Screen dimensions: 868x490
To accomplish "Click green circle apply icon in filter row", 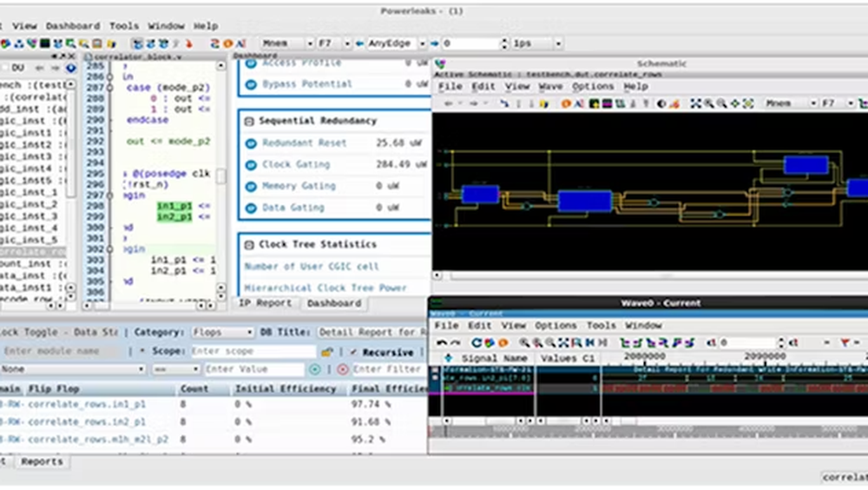I will pos(314,369).
